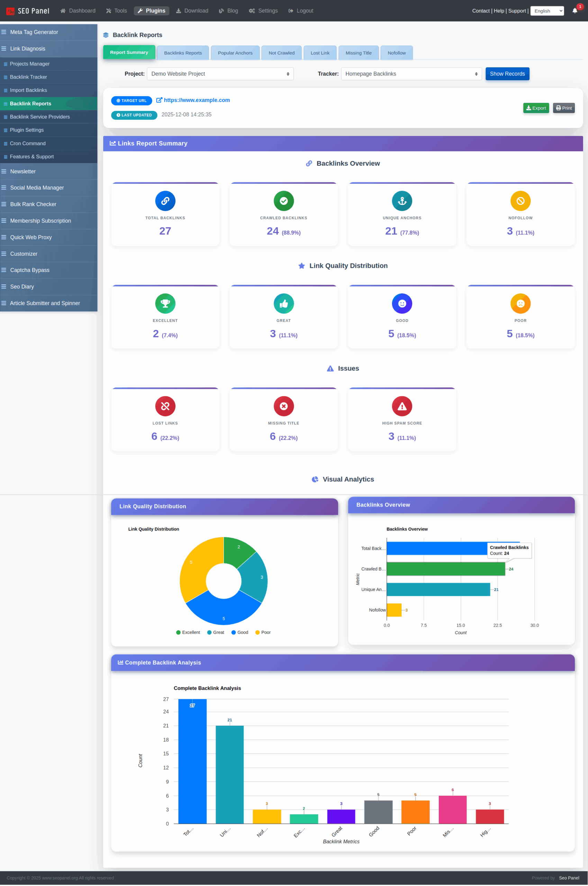Click the Link Diagnosis hamburger icon

(4, 49)
